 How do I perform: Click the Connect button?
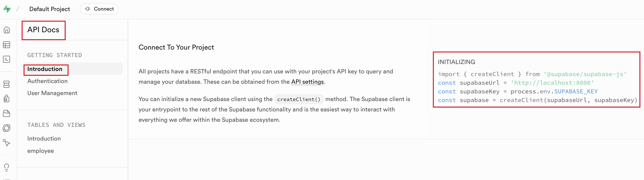tap(99, 9)
